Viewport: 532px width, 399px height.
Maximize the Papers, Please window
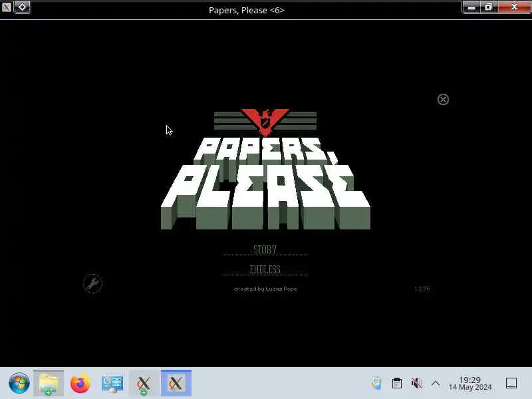coord(489,7)
